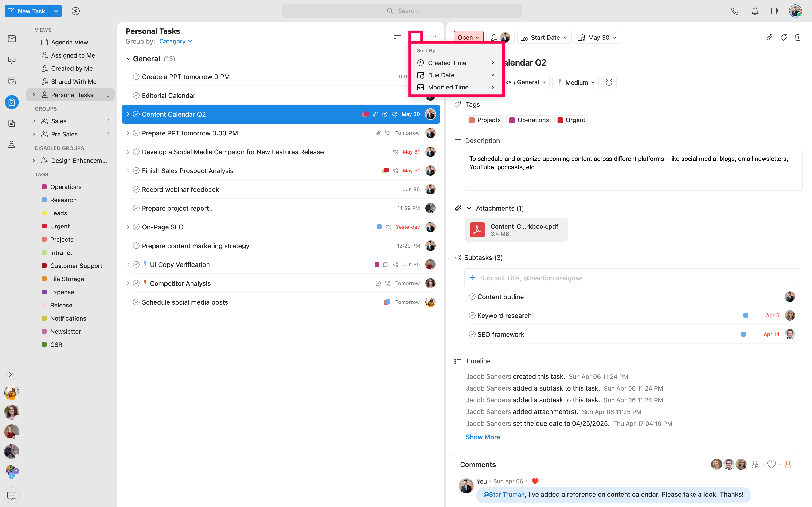Click the notifications bell icon

[755, 11]
